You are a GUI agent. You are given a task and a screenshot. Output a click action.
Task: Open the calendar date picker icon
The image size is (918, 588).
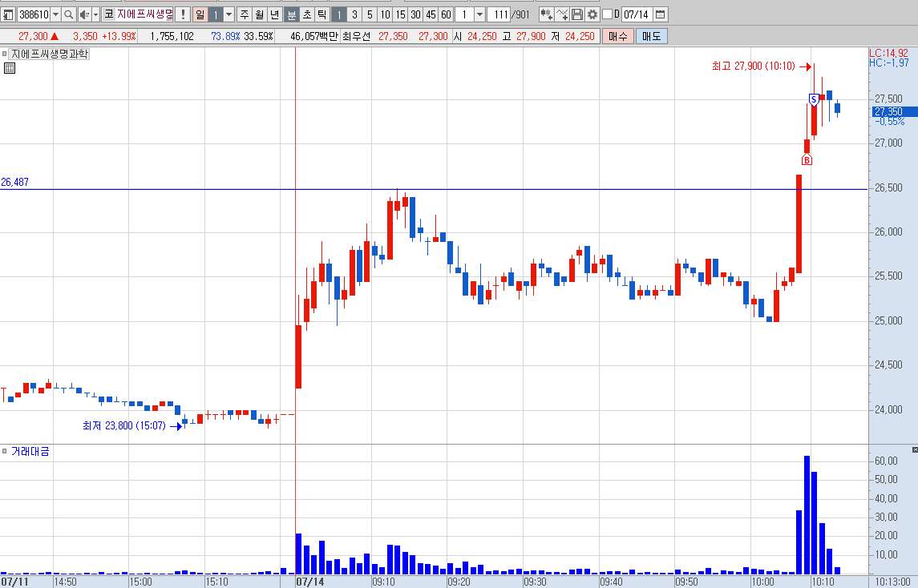point(661,14)
